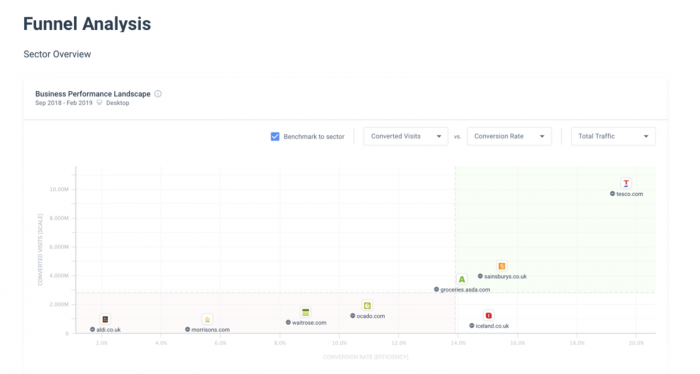Click the Desktop device icon
Screen dimensions: 700x374
(100, 103)
